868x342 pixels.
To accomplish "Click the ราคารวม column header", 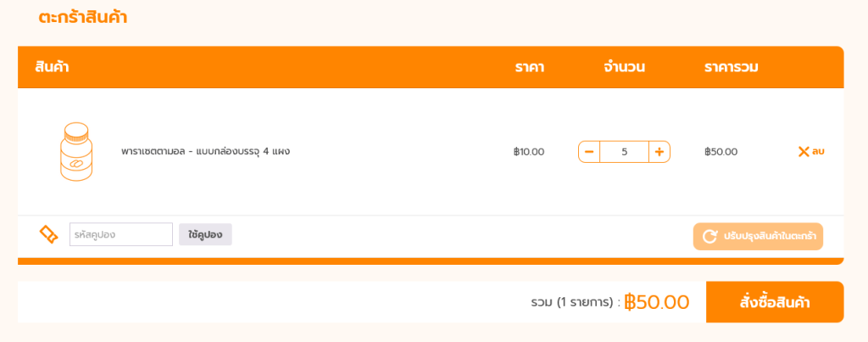I will [x=732, y=68].
